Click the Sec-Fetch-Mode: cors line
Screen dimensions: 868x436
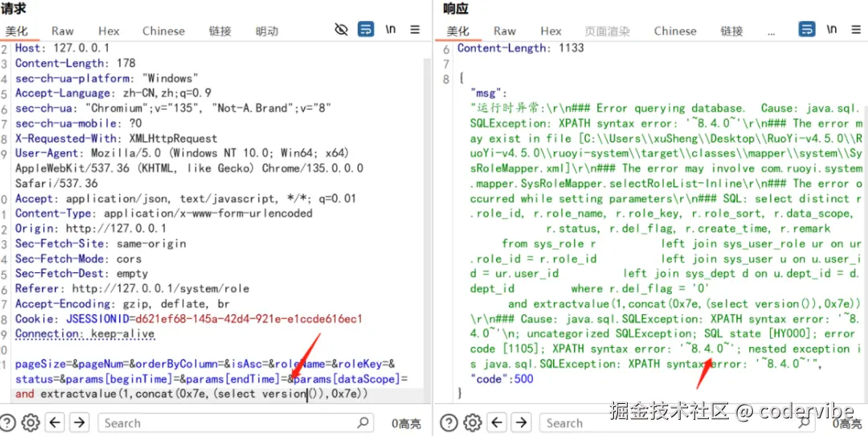coord(78,259)
